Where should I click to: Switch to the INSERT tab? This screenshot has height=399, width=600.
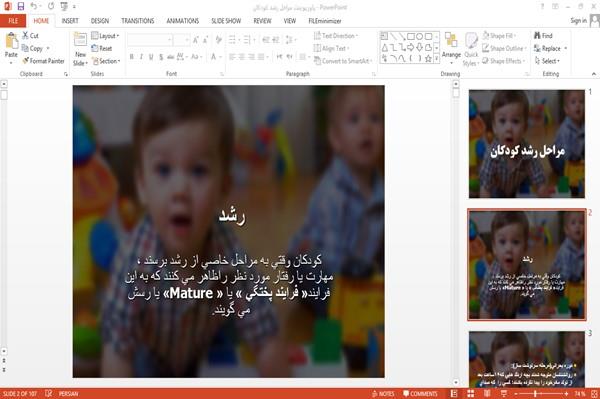pyautogui.click(x=70, y=21)
